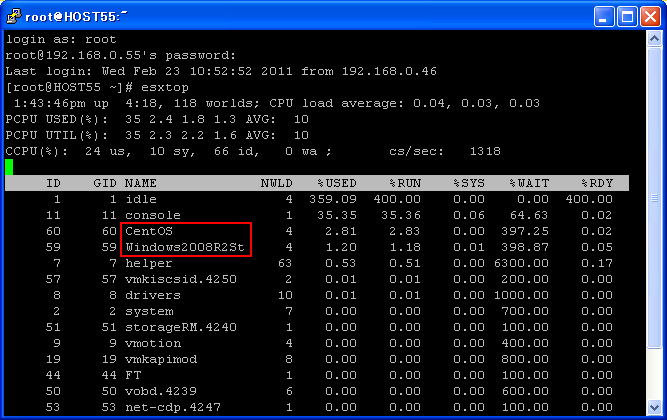The height and width of the screenshot is (420, 667).
Task: Click the esxtop command text
Action: 165,87
